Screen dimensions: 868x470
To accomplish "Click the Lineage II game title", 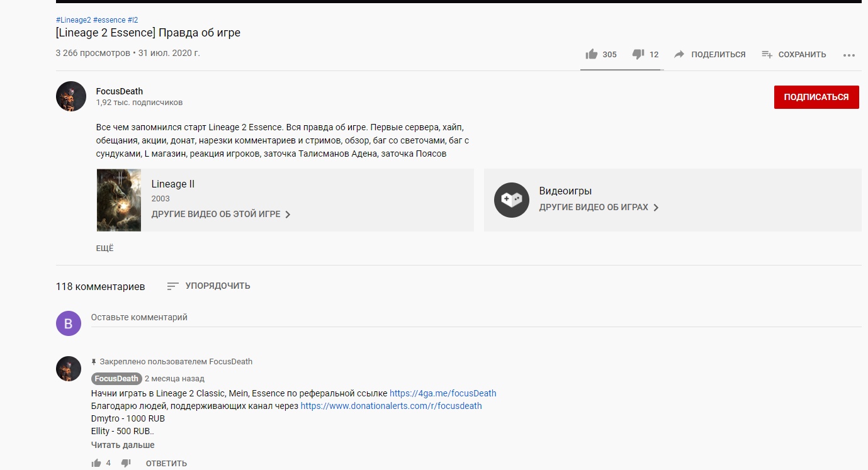I will (x=173, y=184).
